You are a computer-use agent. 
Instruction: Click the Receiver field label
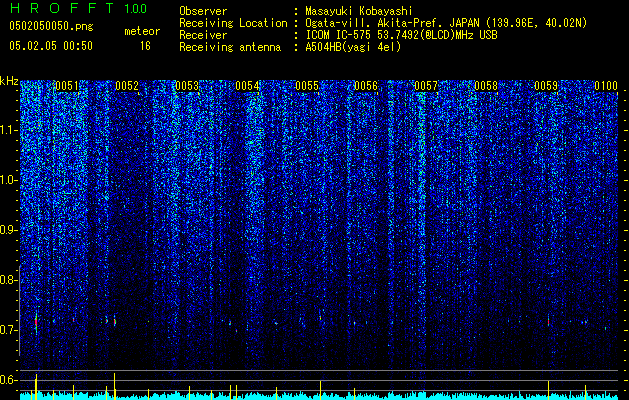(203, 35)
